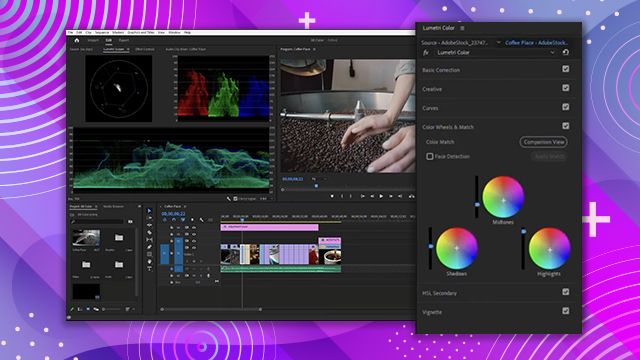Screen dimensions: 640x360
Task: Toggle Color Wheels & Match checkbox
Action: click(x=566, y=126)
